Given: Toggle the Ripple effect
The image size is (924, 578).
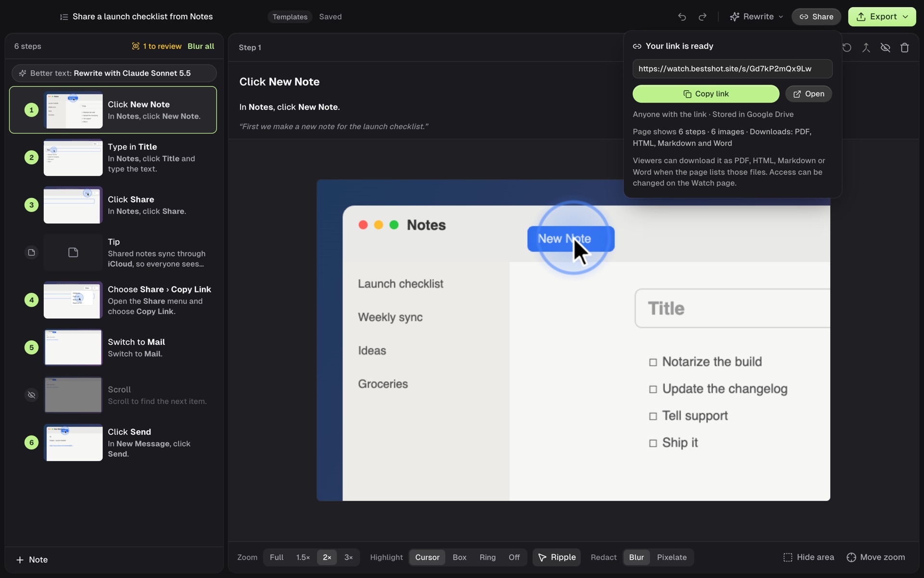Looking at the screenshot, I should click(557, 557).
